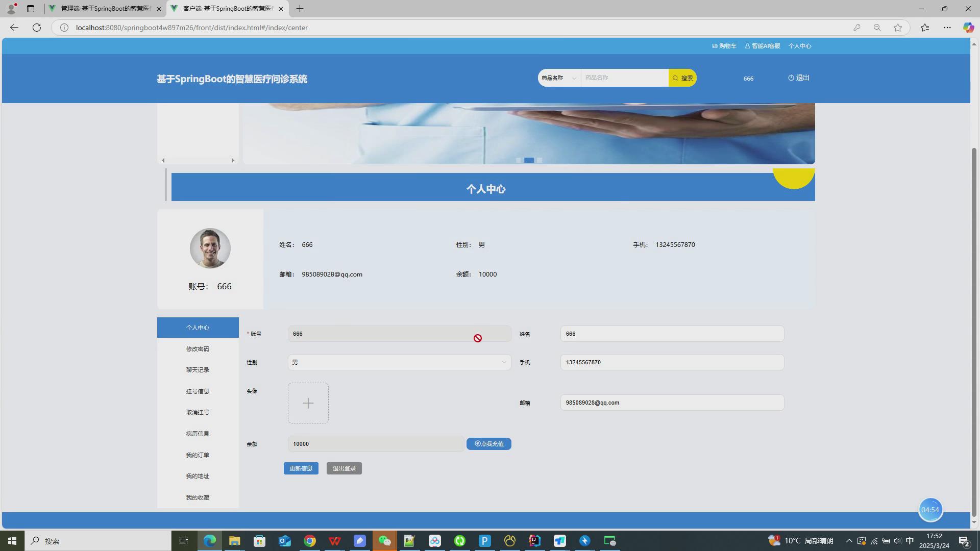Click the 点我充值 recharge button
This screenshot has width=980, height=551.
[488, 444]
